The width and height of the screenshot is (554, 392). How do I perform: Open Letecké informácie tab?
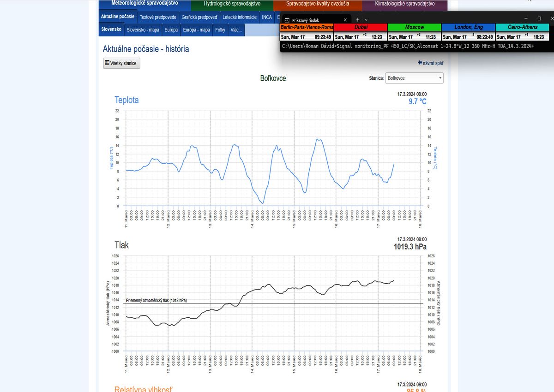point(239,17)
